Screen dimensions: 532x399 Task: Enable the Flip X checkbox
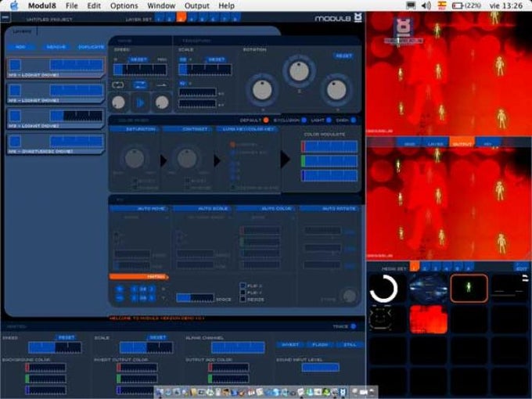[x=243, y=286]
